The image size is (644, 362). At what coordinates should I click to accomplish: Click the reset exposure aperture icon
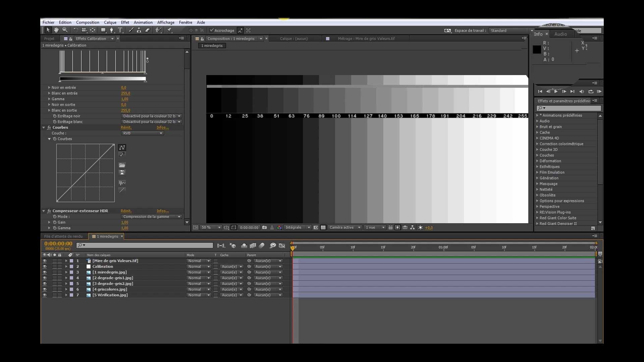tap(420, 228)
